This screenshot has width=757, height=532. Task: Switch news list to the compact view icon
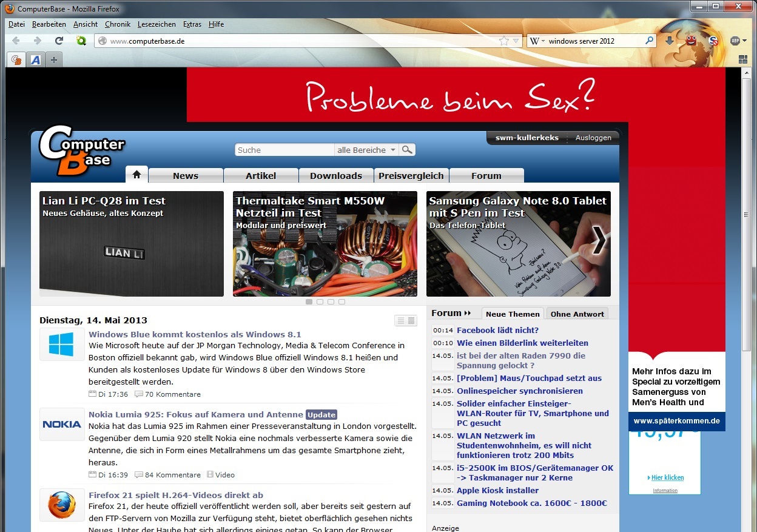click(x=411, y=321)
